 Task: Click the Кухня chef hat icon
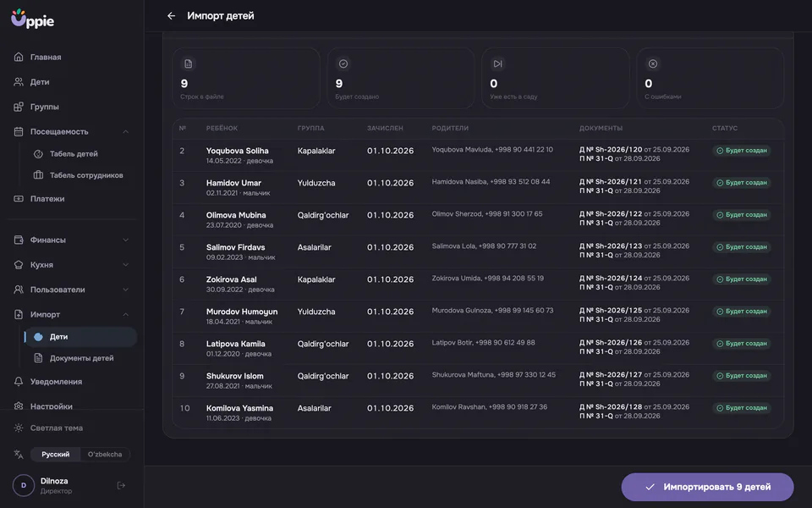(x=19, y=265)
